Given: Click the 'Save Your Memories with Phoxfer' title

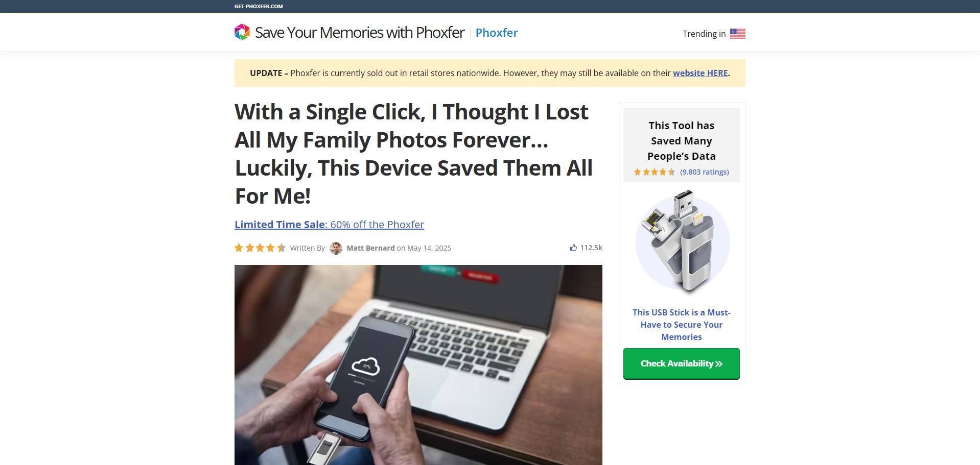Looking at the screenshot, I should pyautogui.click(x=360, y=33).
